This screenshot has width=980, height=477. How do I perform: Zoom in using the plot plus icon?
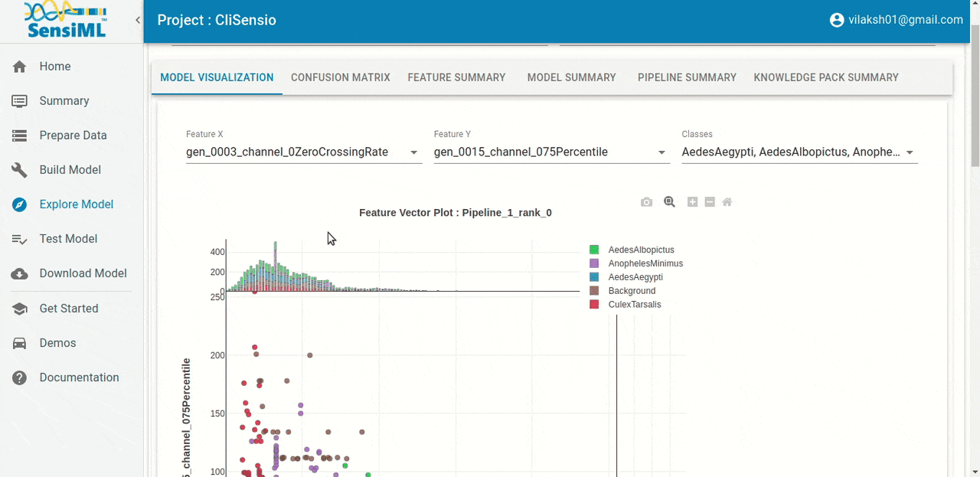(692, 202)
